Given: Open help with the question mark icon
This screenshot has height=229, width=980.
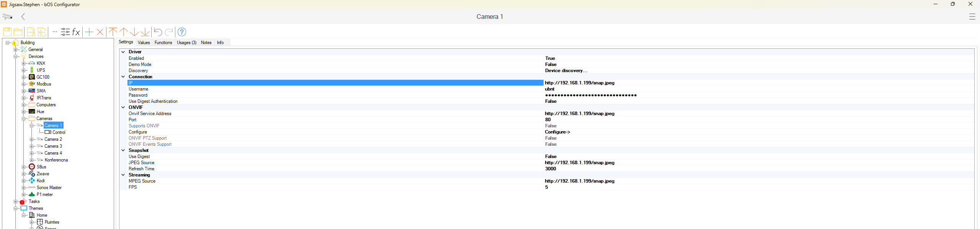Looking at the screenshot, I should [182, 32].
